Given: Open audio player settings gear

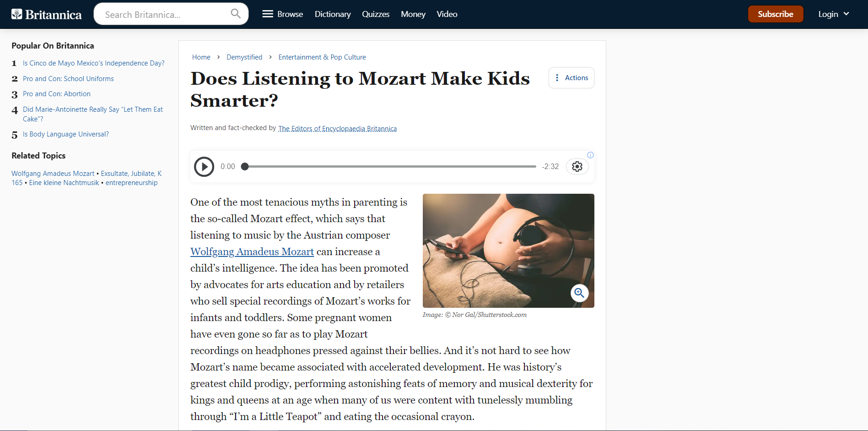Looking at the screenshot, I should click(x=577, y=167).
